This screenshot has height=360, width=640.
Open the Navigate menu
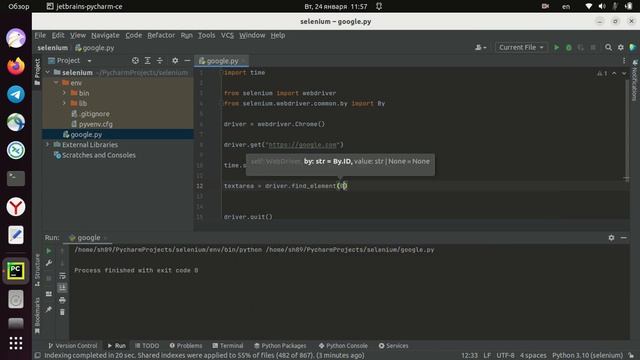(x=105, y=35)
